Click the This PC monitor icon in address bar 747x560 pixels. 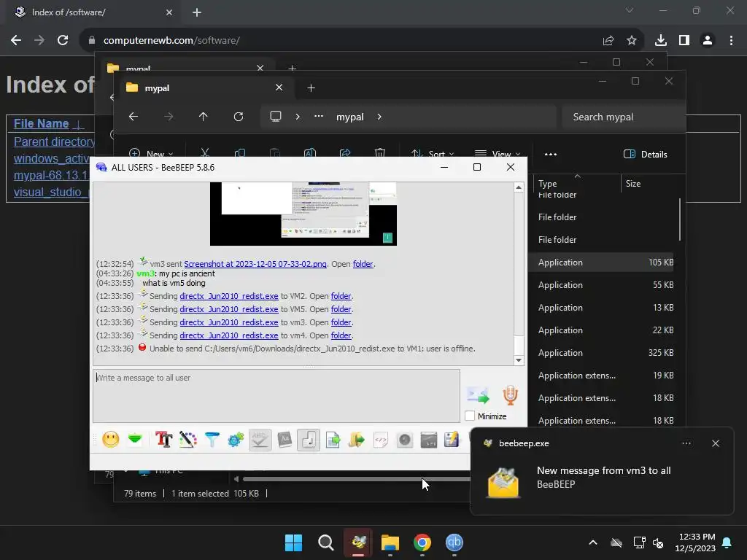point(275,117)
